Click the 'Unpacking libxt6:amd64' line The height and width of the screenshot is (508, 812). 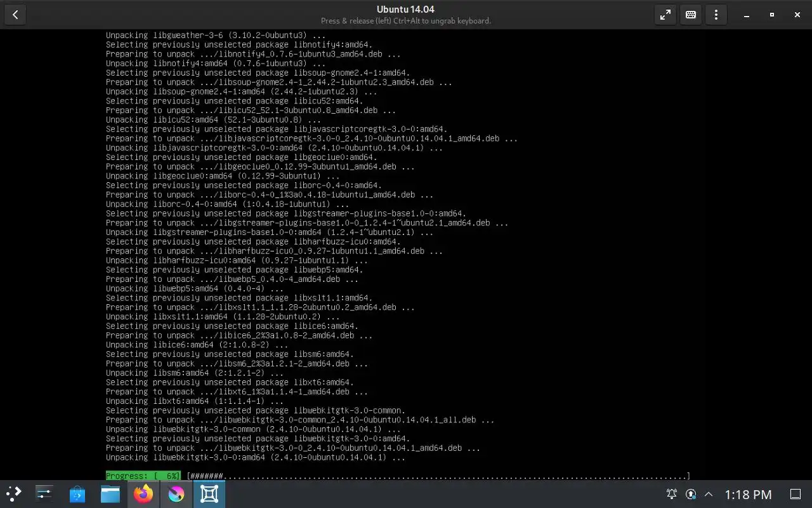coord(195,401)
